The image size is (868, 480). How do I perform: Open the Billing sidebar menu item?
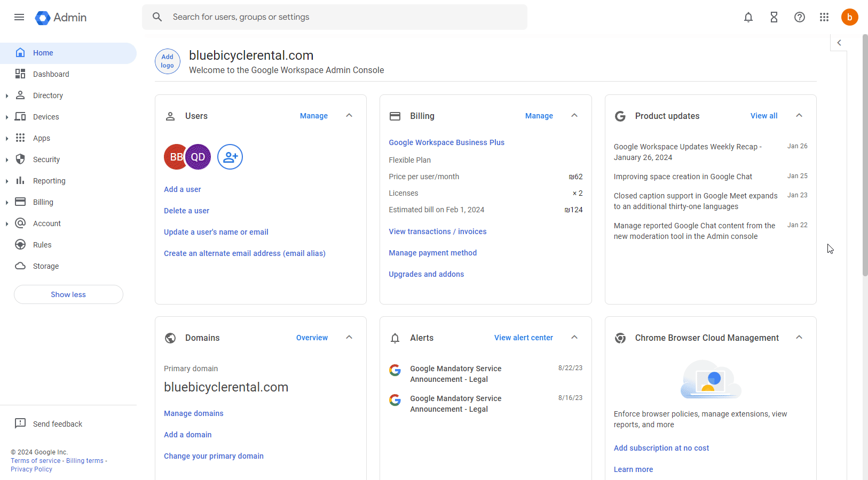pyautogui.click(x=68, y=202)
